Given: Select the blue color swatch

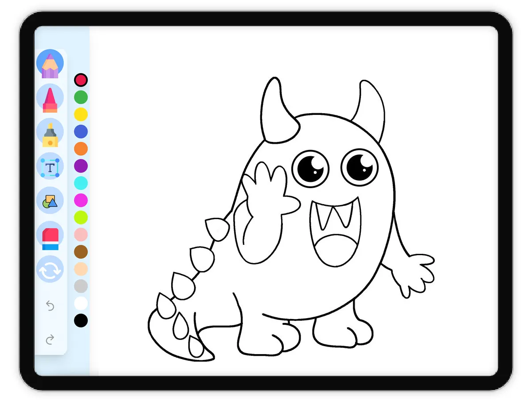Looking at the screenshot, I should coord(81,132).
